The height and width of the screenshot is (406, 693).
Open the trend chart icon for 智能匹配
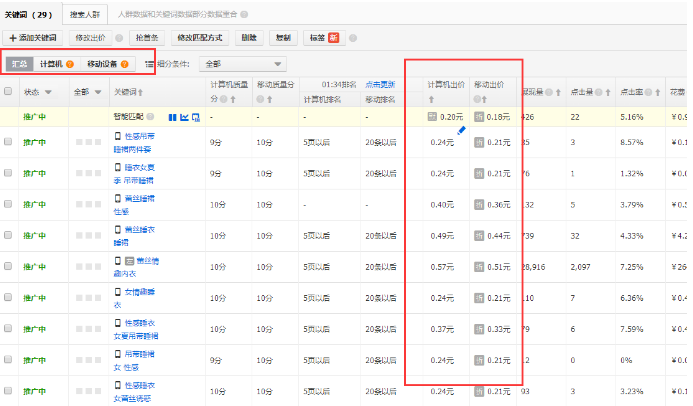[184, 117]
